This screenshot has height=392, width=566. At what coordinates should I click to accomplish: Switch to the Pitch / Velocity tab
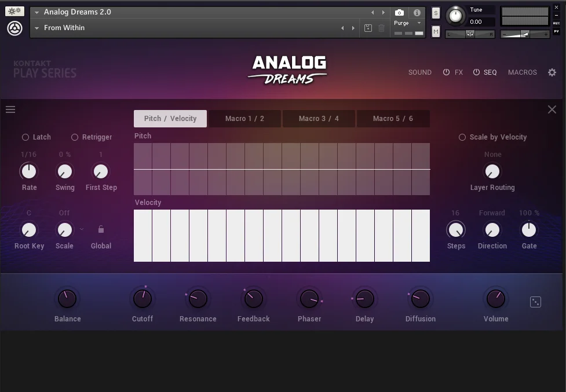point(170,119)
